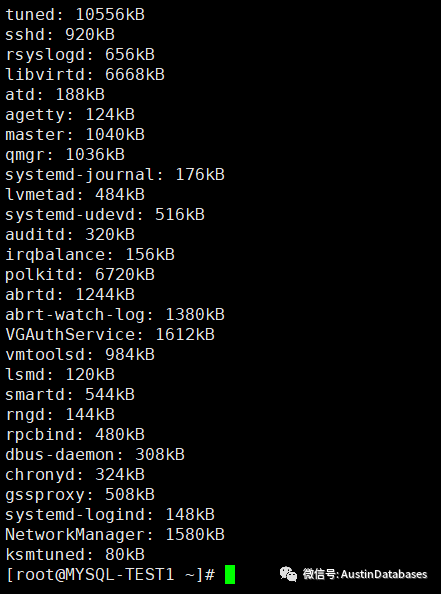The image size is (441, 594).
Task: Click the vmtoolsd: 984kB line
Action: pyautogui.click(x=80, y=355)
